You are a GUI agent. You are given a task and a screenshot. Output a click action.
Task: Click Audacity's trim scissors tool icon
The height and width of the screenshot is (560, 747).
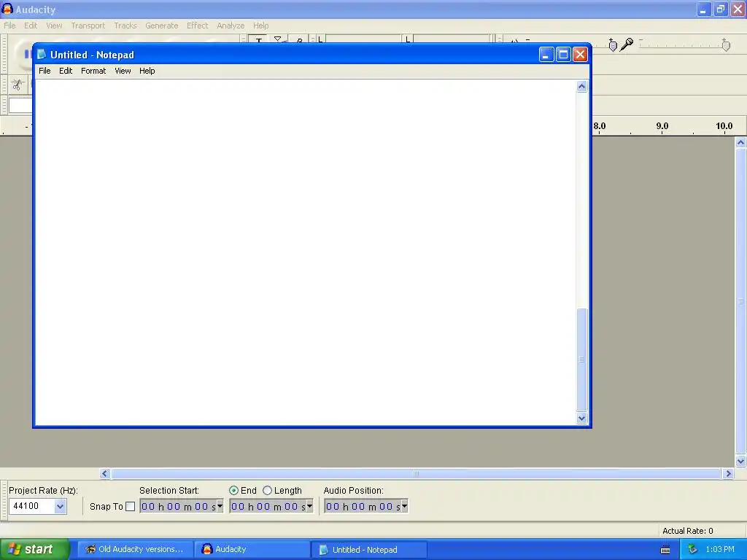pos(18,85)
